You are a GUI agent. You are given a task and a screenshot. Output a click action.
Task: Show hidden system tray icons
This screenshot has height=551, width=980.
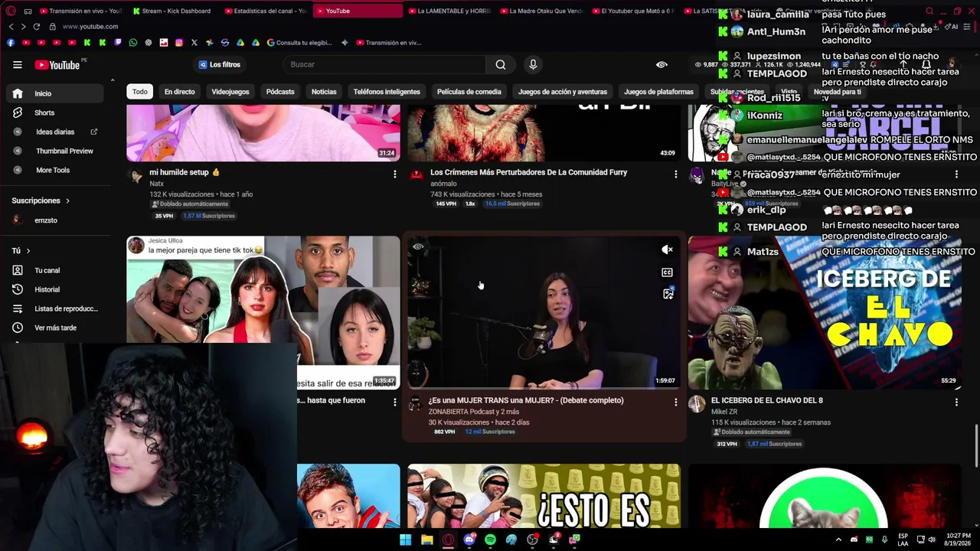tap(838, 540)
